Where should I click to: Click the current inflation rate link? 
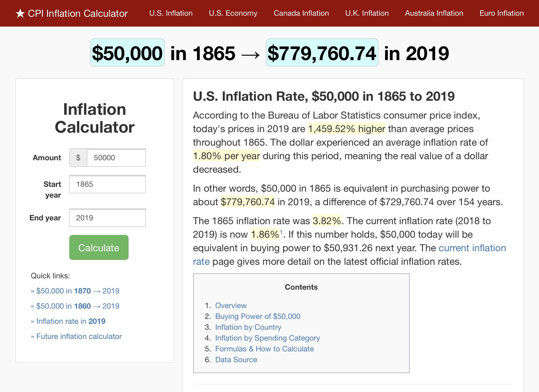tap(472, 248)
